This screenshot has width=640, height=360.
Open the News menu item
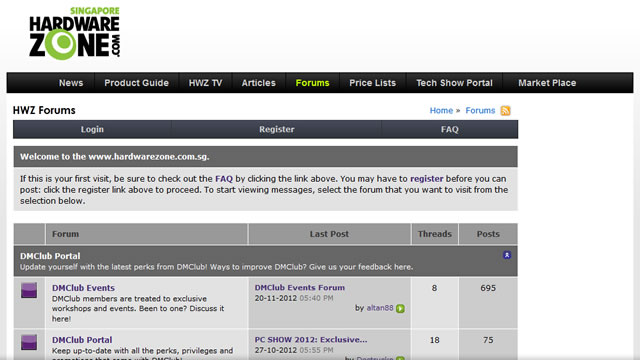tap(71, 83)
